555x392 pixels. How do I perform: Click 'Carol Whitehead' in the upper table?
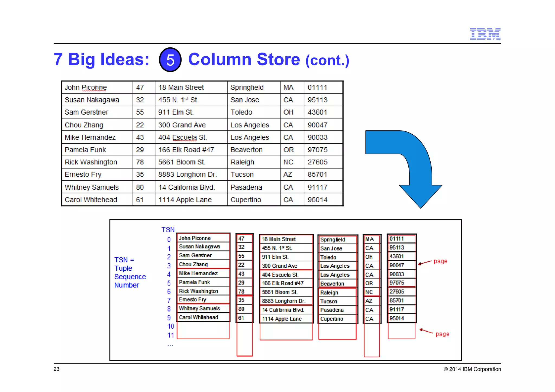91,200
